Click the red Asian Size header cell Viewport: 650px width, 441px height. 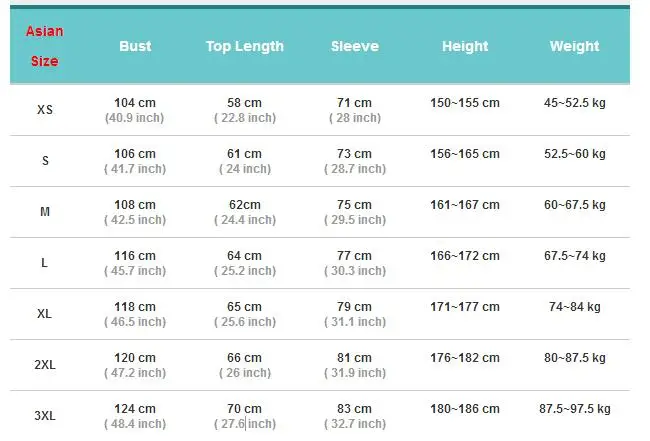(44, 46)
